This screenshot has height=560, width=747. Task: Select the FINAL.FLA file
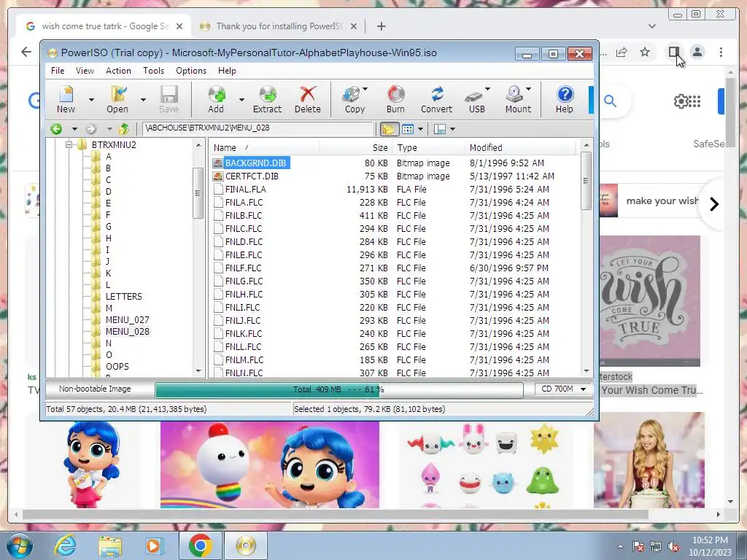(245, 190)
